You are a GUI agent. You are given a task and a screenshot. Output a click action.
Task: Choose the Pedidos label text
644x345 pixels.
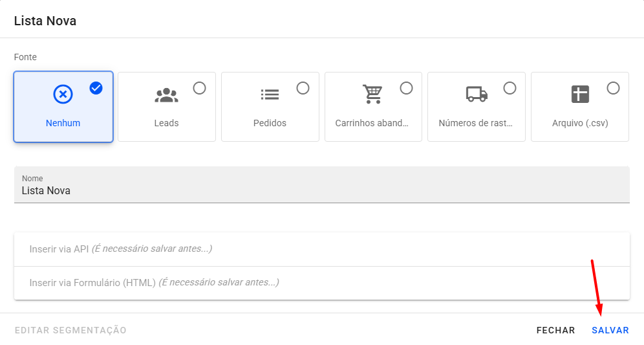270,123
